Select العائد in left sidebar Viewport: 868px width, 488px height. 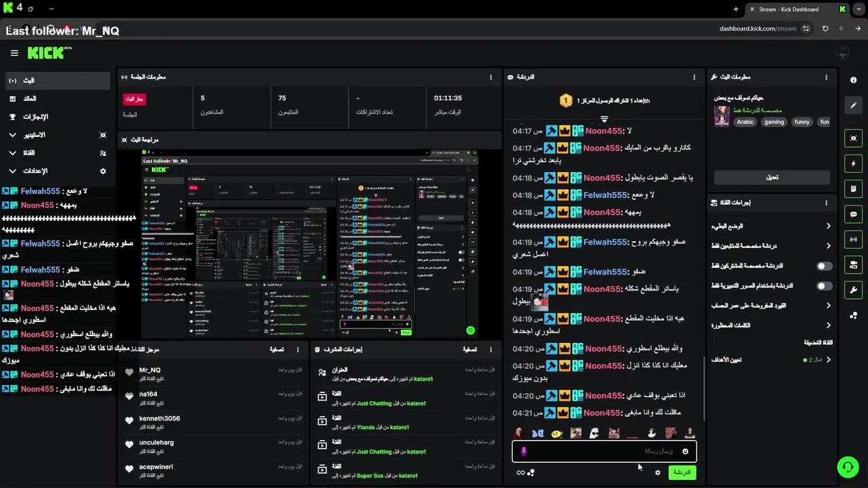tap(57, 99)
